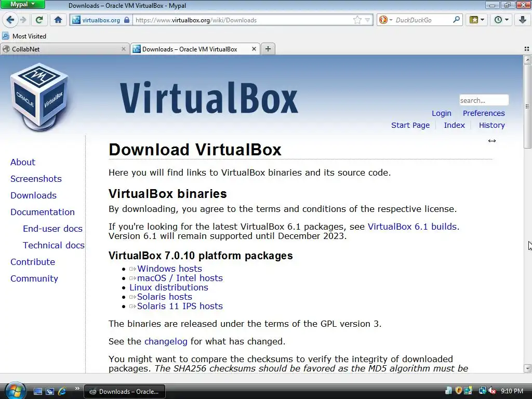532x399 pixels.
Task: Click the scrollbar up arrow
Action: (527, 60)
